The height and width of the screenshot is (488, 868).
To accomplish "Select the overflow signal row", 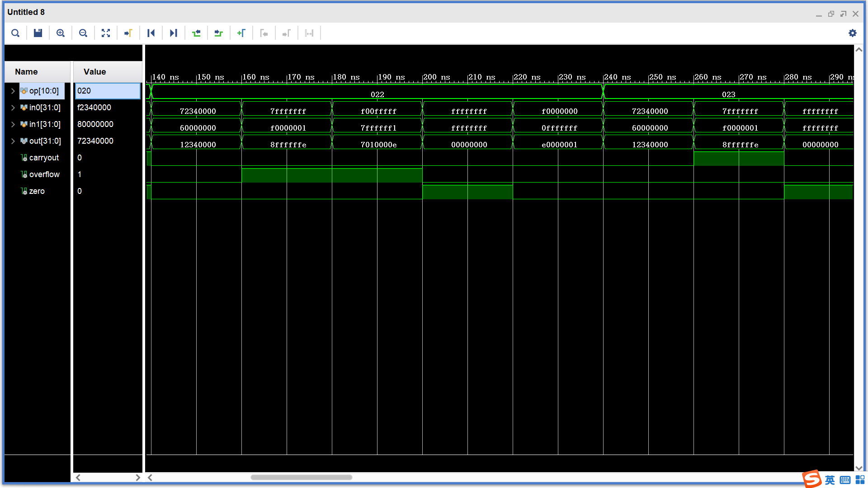I will coord(44,174).
